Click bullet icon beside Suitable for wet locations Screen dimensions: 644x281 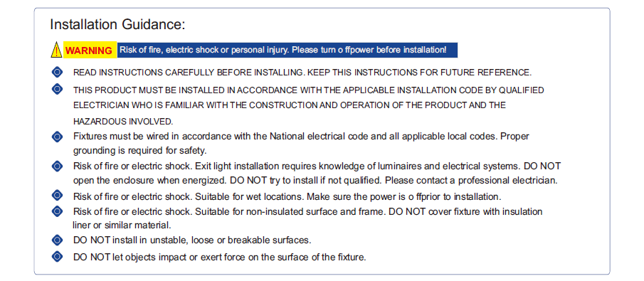click(58, 195)
